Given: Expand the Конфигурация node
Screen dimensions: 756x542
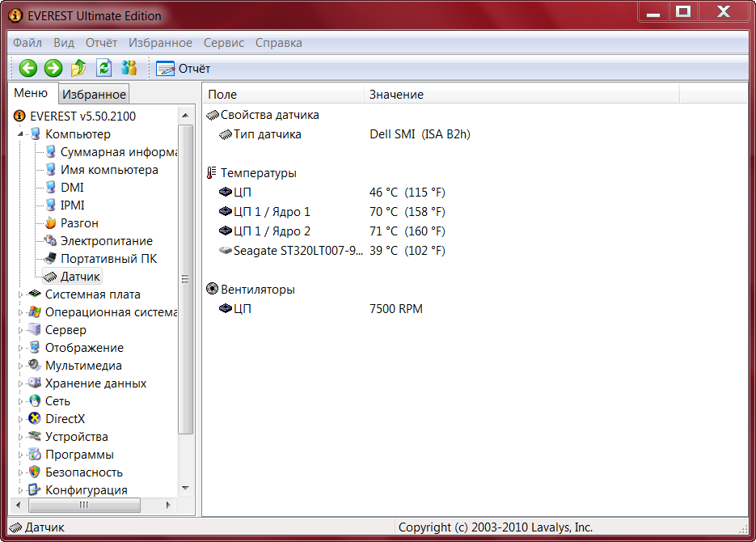Looking at the screenshot, I should (20, 490).
